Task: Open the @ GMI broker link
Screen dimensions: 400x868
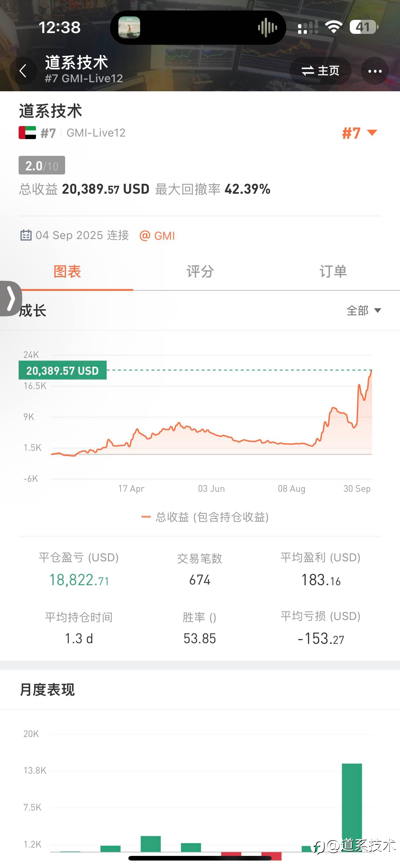Action: (157, 236)
